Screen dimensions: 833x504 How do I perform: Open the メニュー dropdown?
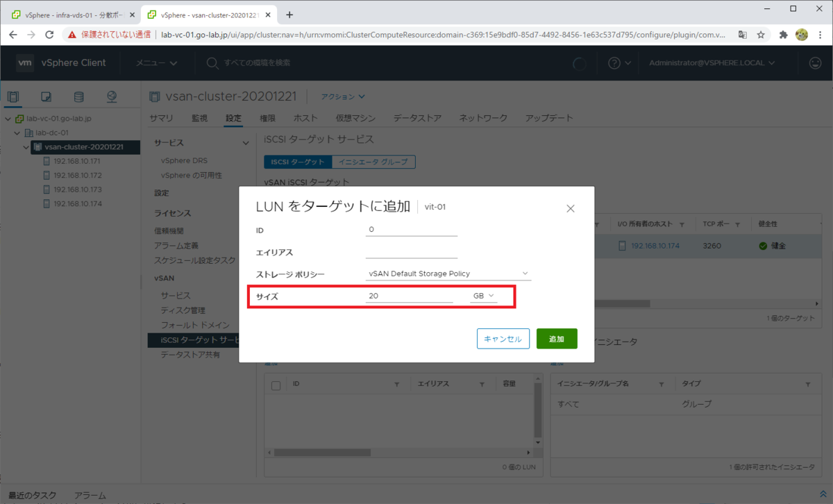[156, 63]
